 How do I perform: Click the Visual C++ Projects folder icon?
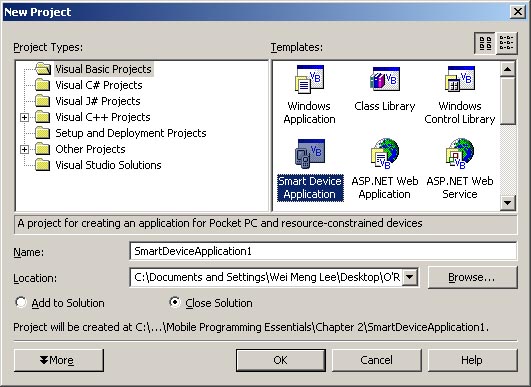[x=43, y=117]
